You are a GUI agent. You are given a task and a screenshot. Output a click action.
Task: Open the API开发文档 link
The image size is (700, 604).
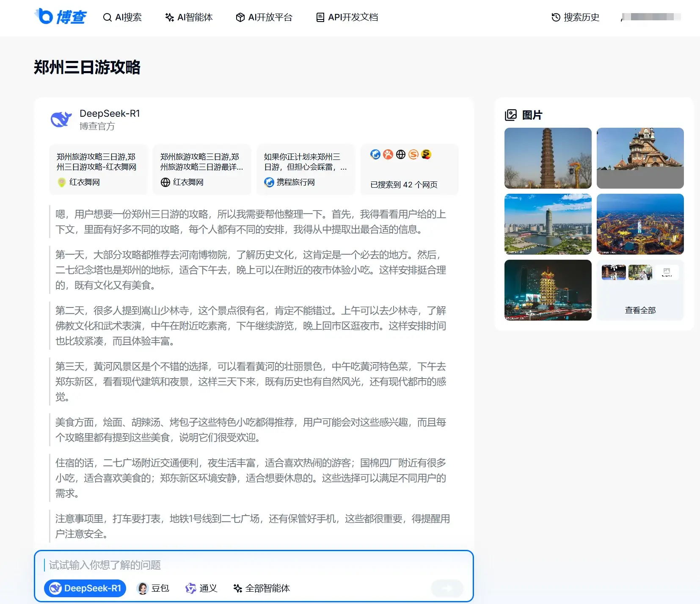coord(347,17)
